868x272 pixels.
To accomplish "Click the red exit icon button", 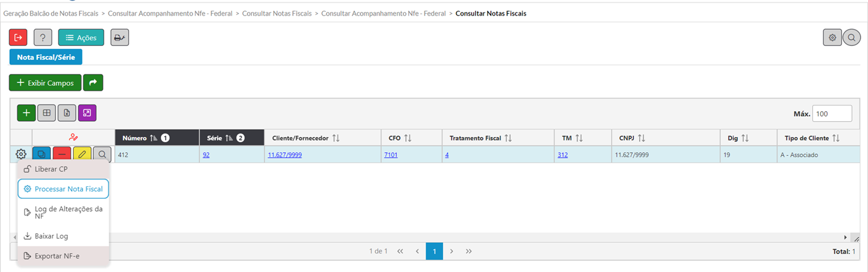I will pos(18,37).
